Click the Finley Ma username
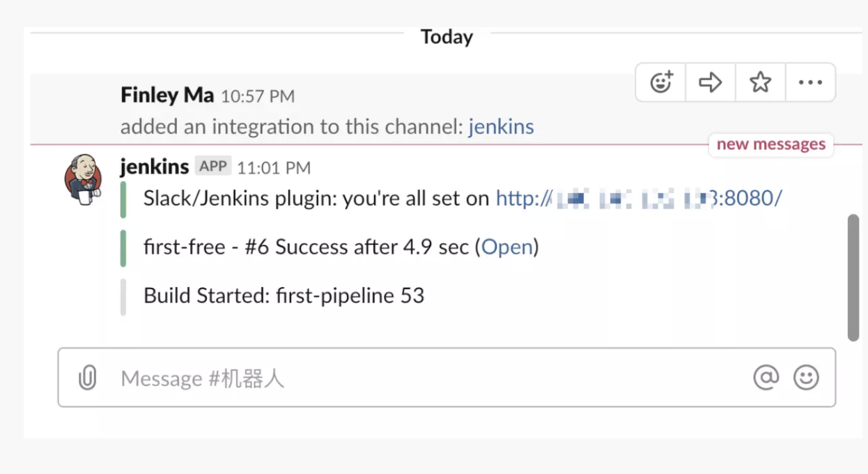Image resolution: width=868 pixels, height=474 pixels. tap(167, 95)
